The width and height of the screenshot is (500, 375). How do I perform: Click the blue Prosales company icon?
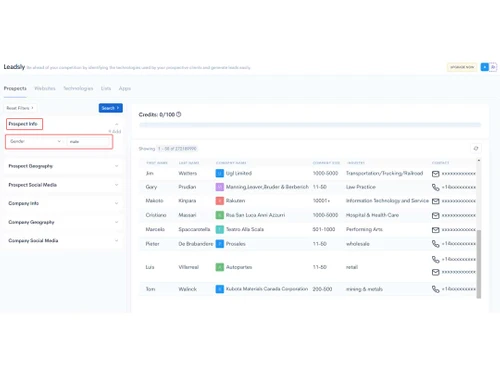pyautogui.click(x=220, y=244)
